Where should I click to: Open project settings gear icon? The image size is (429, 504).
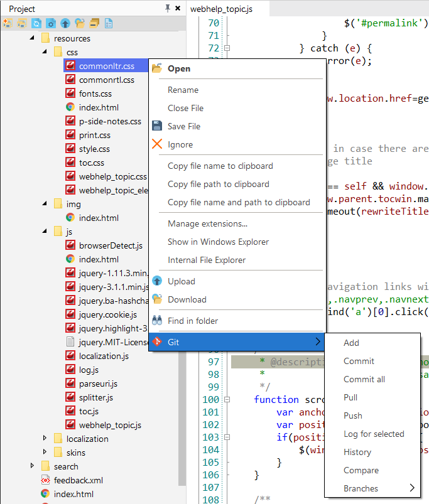click(x=51, y=23)
